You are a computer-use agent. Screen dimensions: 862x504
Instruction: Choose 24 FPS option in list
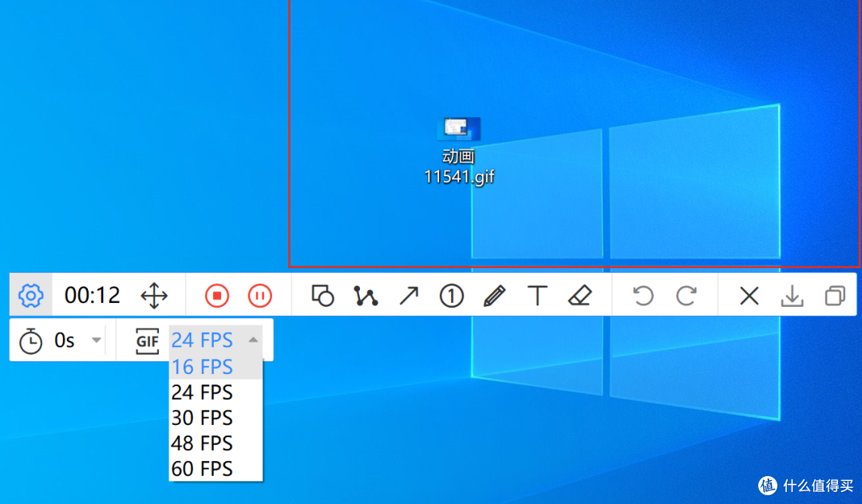[x=215, y=392]
